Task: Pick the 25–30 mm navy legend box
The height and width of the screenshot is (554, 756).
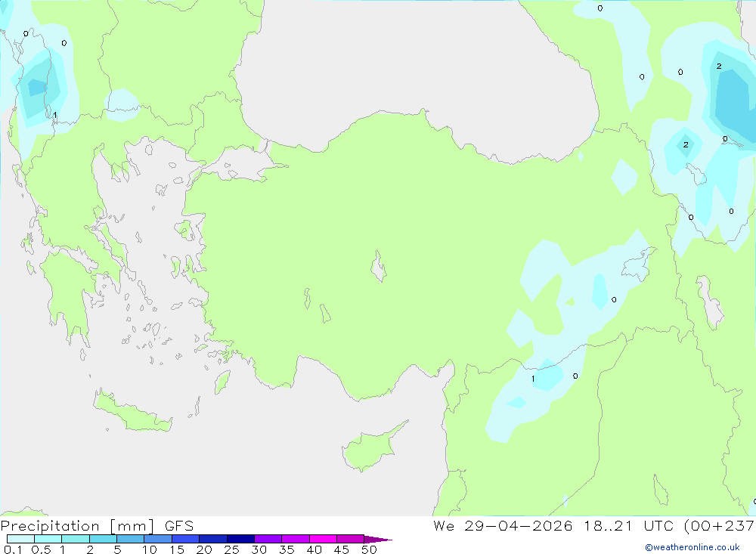Action: point(240,539)
